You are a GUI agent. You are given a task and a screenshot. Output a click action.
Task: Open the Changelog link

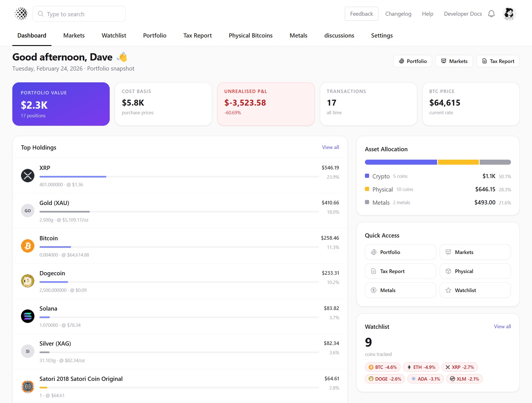click(x=398, y=14)
